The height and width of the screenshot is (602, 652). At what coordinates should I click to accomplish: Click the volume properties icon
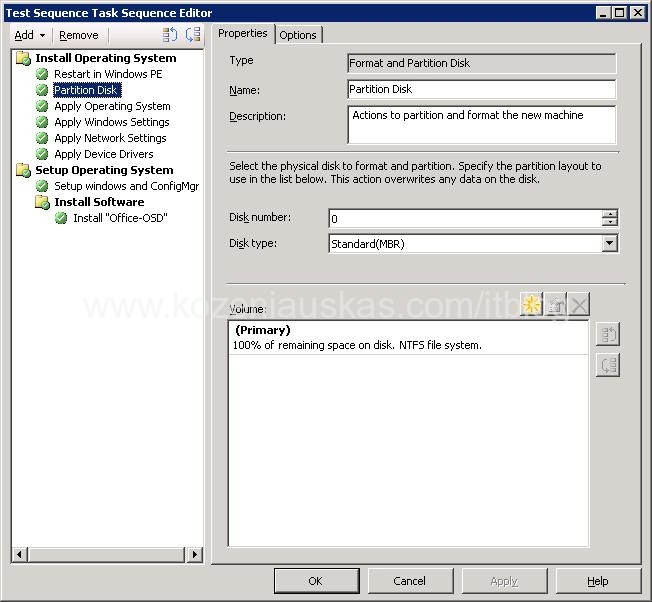[555, 306]
